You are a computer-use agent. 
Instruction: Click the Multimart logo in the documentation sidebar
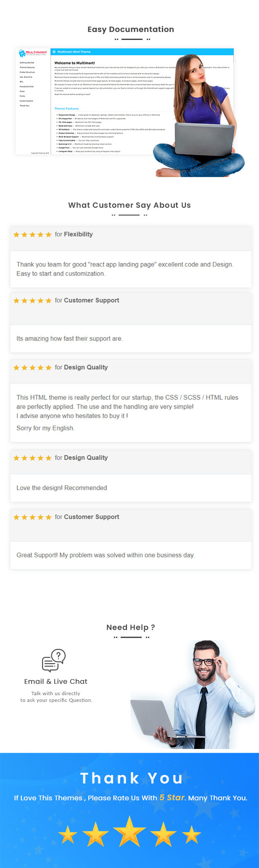click(34, 53)
